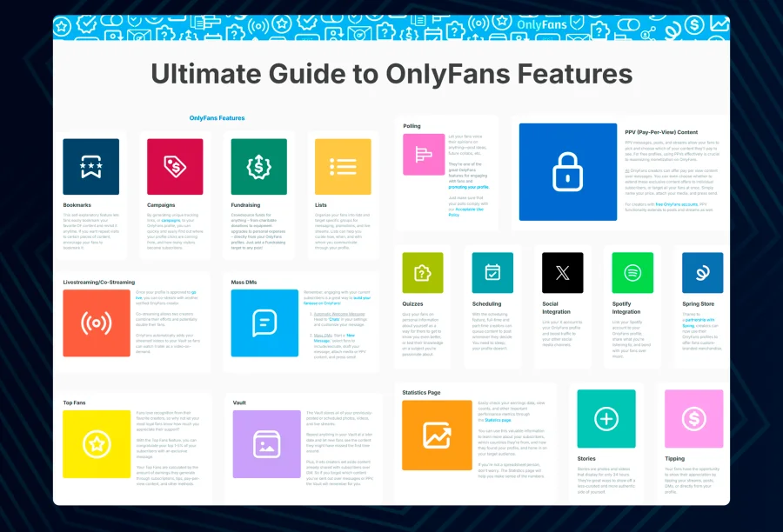This screenshot has height=532, width=783.
Task: Select the orange Livestreaming broadcast icon
Action: (x=96, y=323)
